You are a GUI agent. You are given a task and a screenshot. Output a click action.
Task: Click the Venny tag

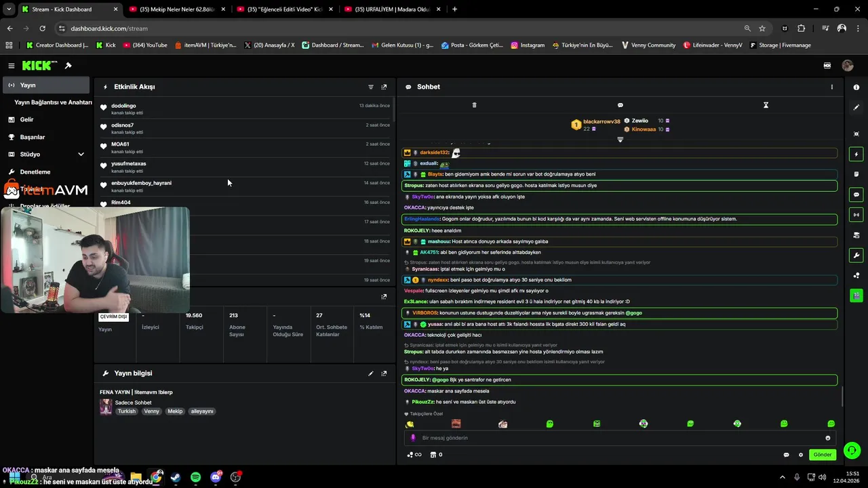(x=152, y=411)
